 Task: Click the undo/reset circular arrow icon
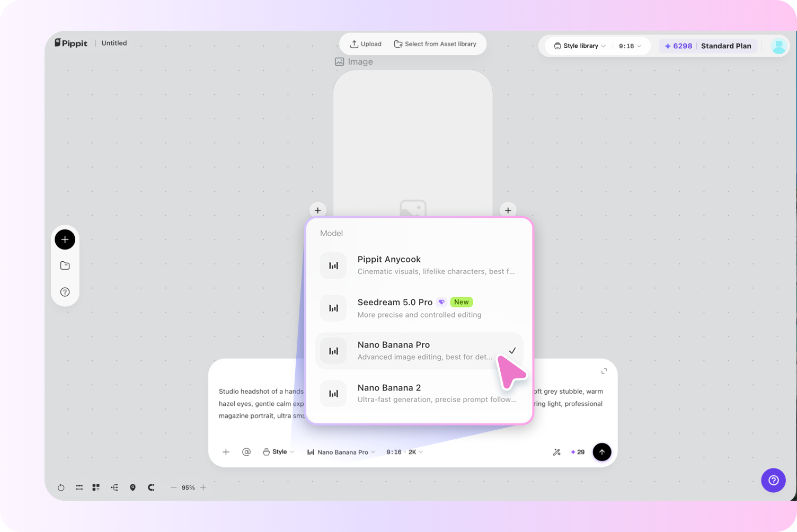61,487
